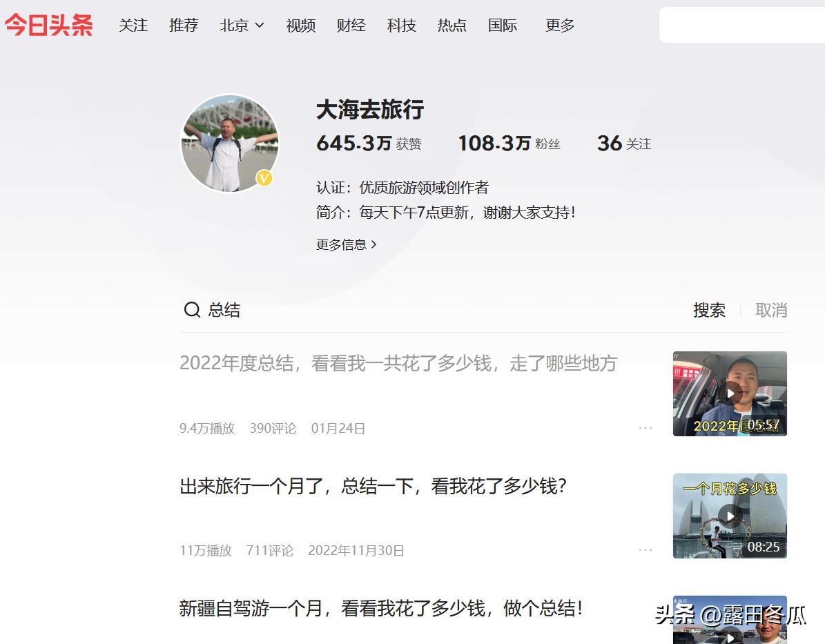Open the 财经 navigation tab
The image size is (825, 644).
(351, 26)
